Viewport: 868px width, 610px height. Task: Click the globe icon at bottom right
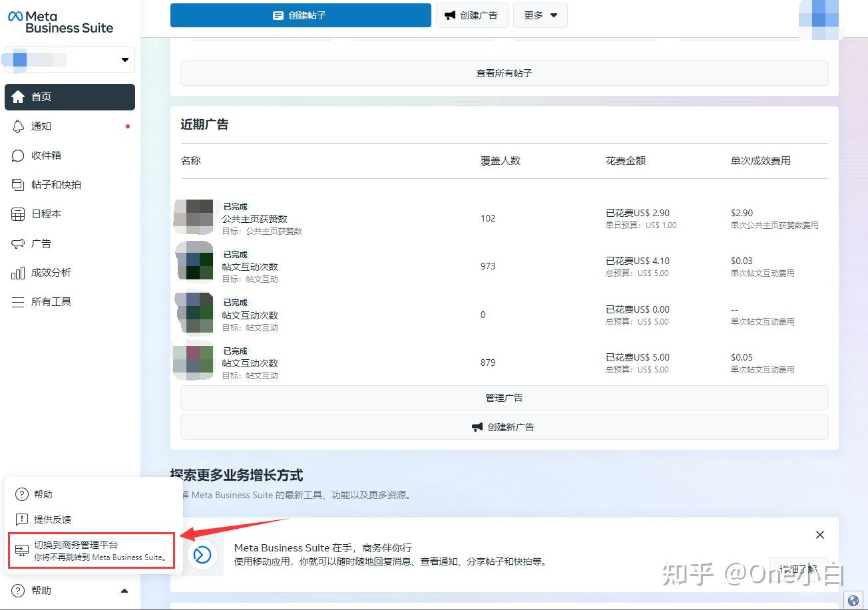point(853,599)
